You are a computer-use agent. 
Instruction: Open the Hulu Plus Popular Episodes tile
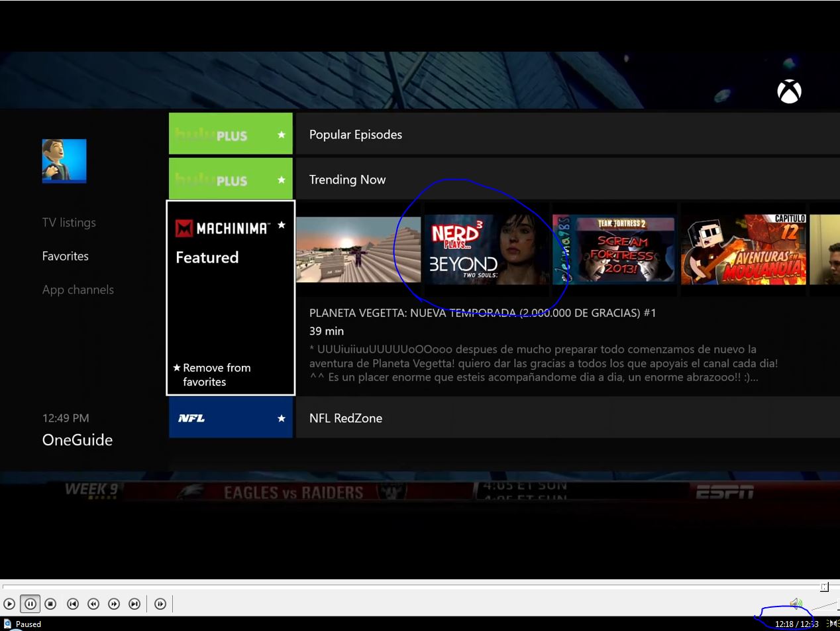(231, 134)
